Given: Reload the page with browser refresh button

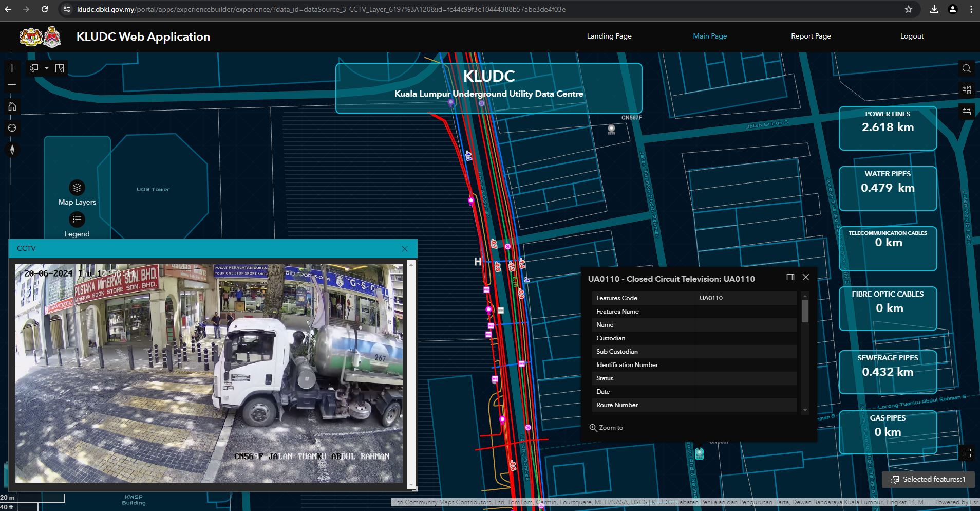Looking at the screenshot, I should tap(45, 9).
